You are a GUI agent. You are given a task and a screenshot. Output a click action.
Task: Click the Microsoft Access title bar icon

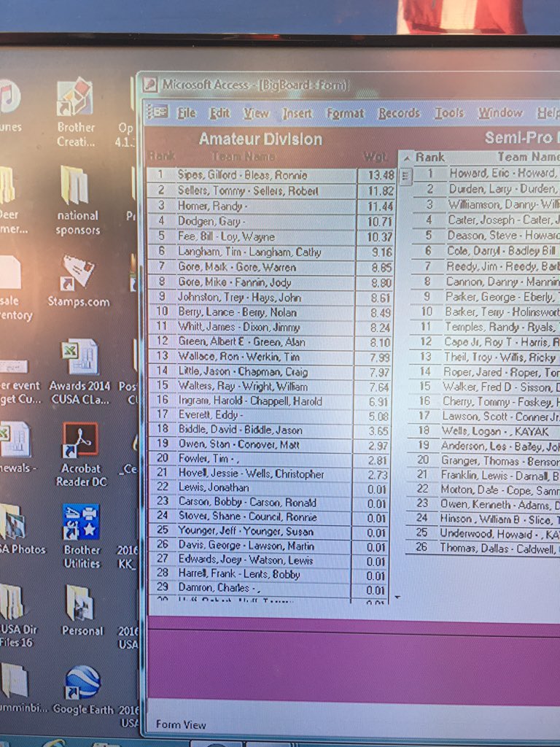(150, 85)
